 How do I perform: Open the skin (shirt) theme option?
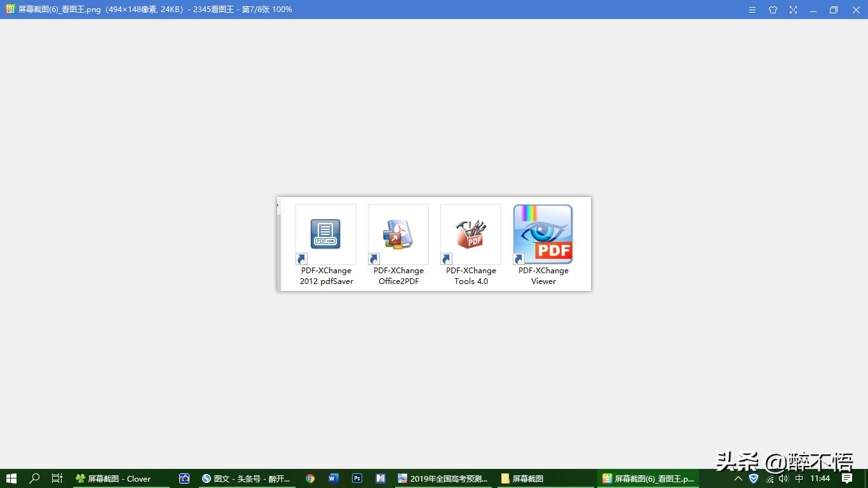point(773,10)
